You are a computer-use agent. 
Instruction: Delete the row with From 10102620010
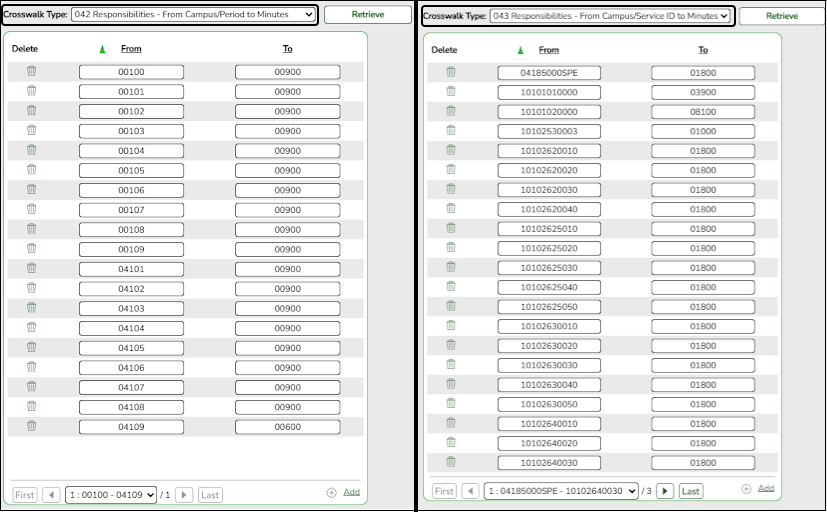[451, 150]
